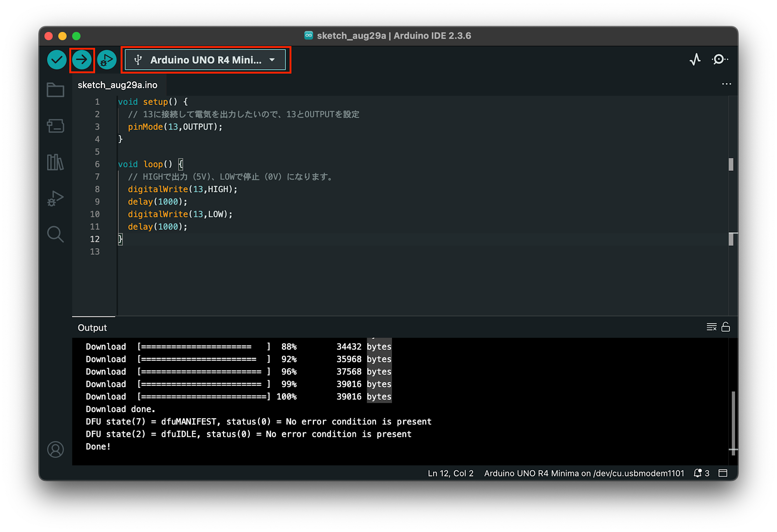Select the Output panel tab
Viewport: 777px width, 532px height.
(92, 328)
